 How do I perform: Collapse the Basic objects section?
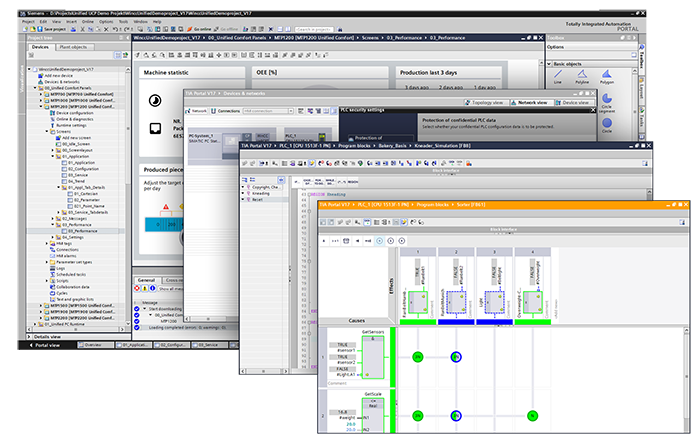(550, 62)
